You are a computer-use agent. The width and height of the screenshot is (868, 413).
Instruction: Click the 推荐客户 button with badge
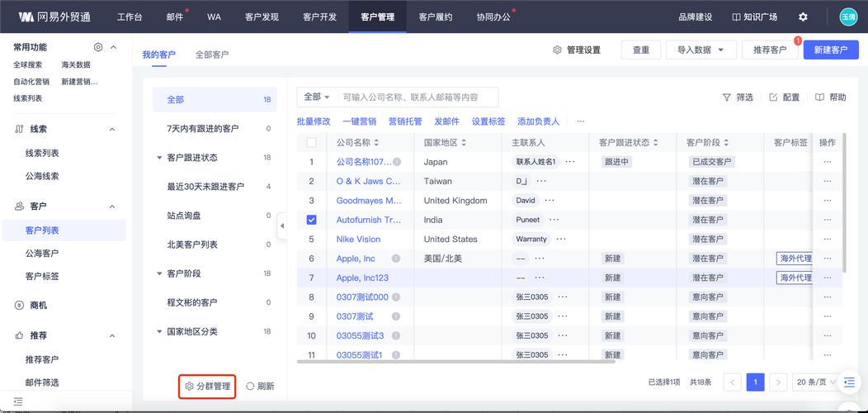point(770,50)
